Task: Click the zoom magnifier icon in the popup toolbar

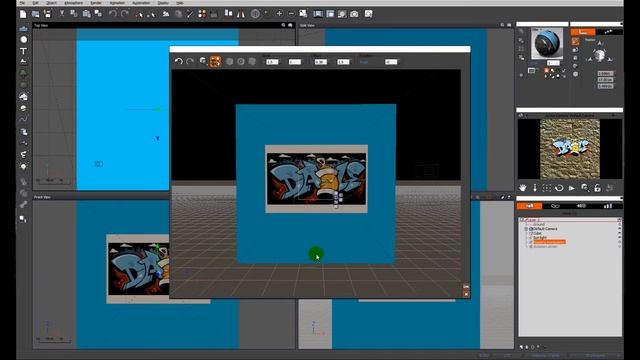Action: click(x=203, y=62)
